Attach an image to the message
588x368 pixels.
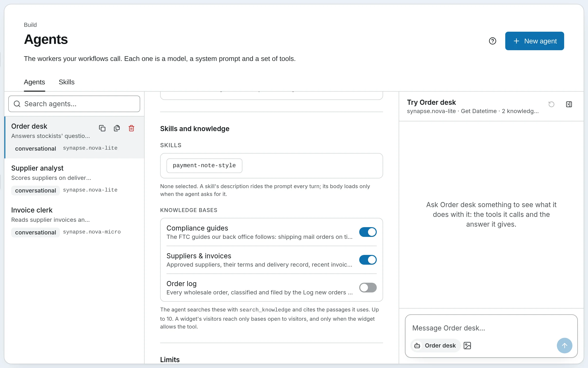(467, 346)
